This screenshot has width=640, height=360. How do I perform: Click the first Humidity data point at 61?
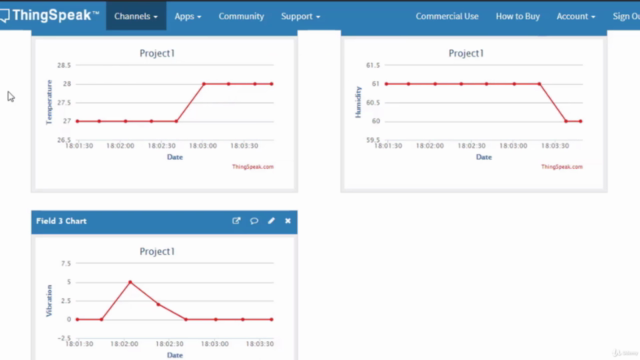click(x=387, y=84)
